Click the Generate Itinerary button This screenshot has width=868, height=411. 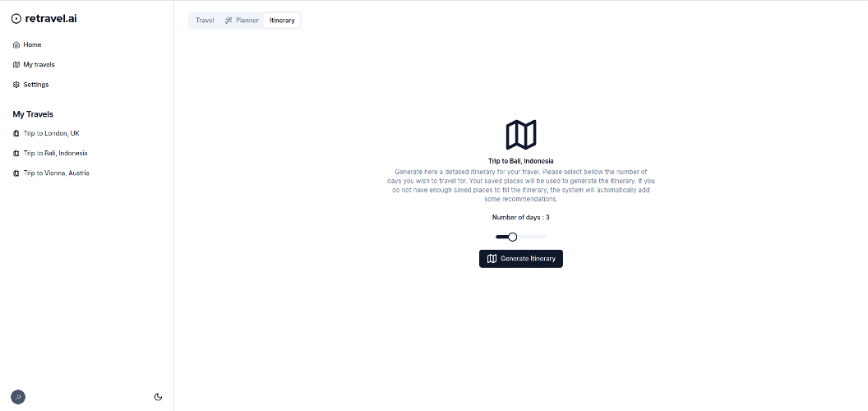click(521, 259)
